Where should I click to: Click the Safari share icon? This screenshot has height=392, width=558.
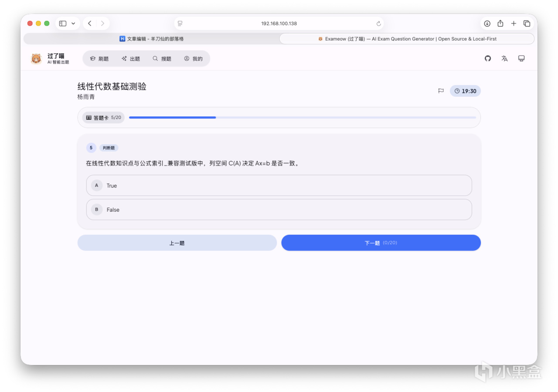500,24
